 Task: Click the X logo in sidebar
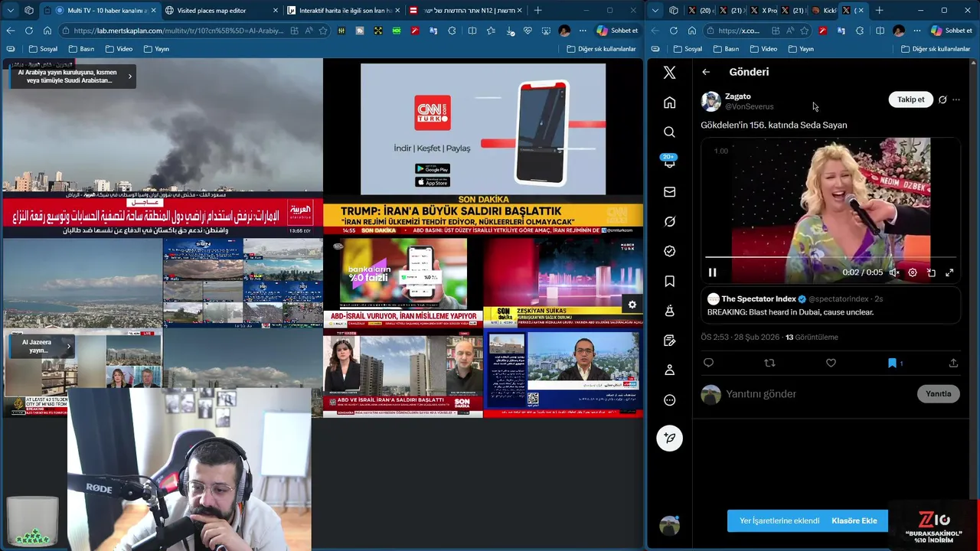(x=669, y=73)
